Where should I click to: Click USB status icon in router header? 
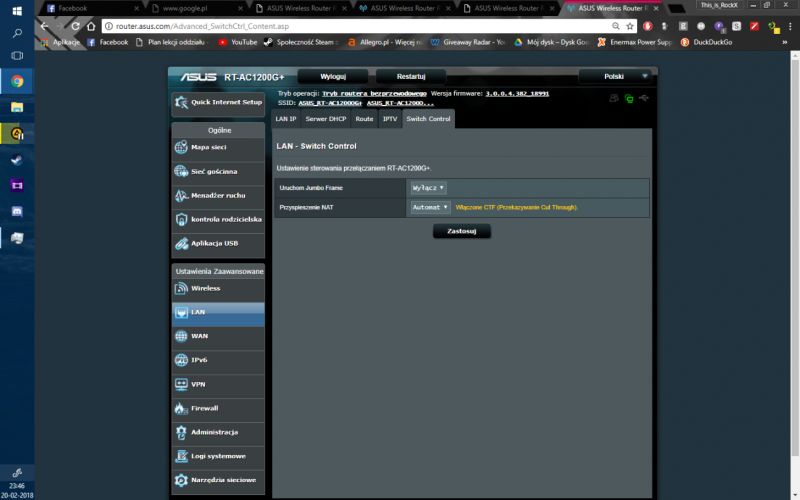pyautogui.click(x=644, y=98)
